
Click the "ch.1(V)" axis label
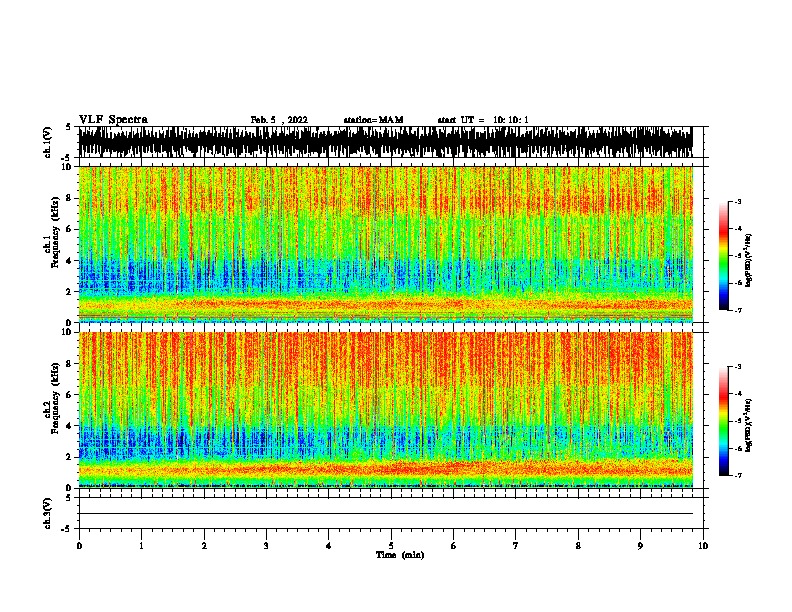pos(48,142)
